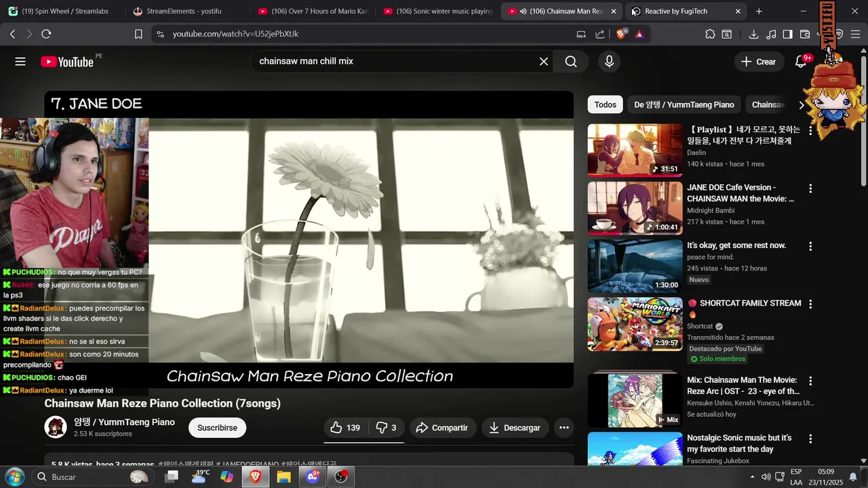Open media control music note icon
This screenshot has height=488, width=868.
[x=771, y=34]
